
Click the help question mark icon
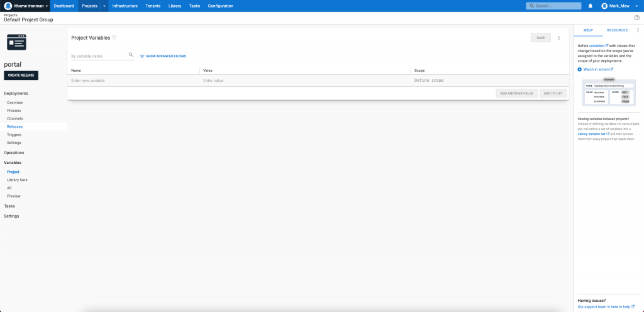pos(637,18)
